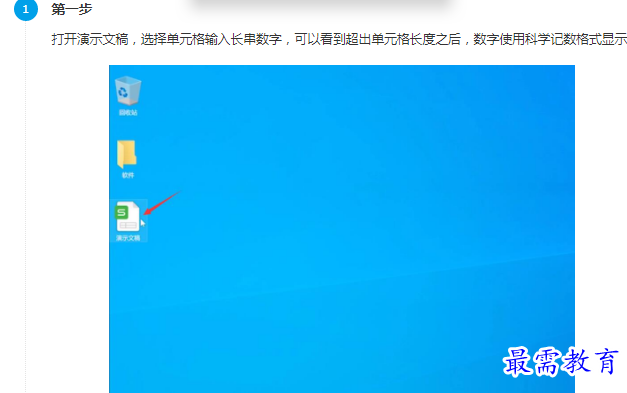The height and width of the screenshot is (393, 627).
Task: Open the Recycle Bin desktop icon
Action: [x=128, y=91]
